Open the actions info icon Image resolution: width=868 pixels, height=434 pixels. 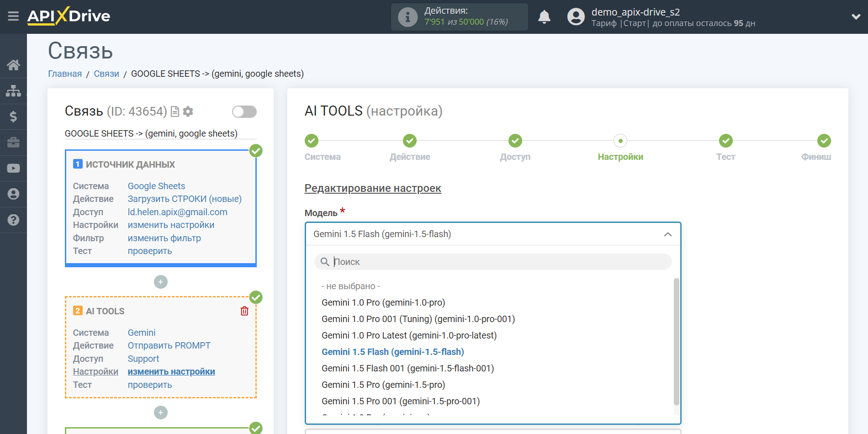408,17
